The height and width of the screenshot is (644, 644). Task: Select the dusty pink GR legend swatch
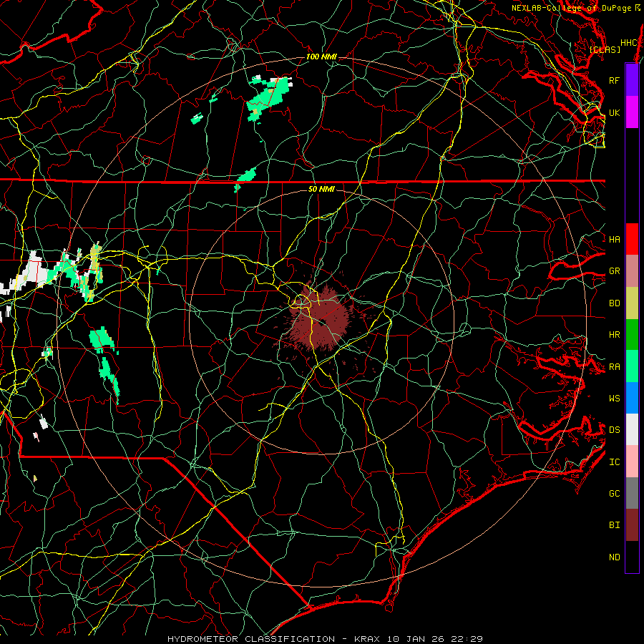coord(632,271)
